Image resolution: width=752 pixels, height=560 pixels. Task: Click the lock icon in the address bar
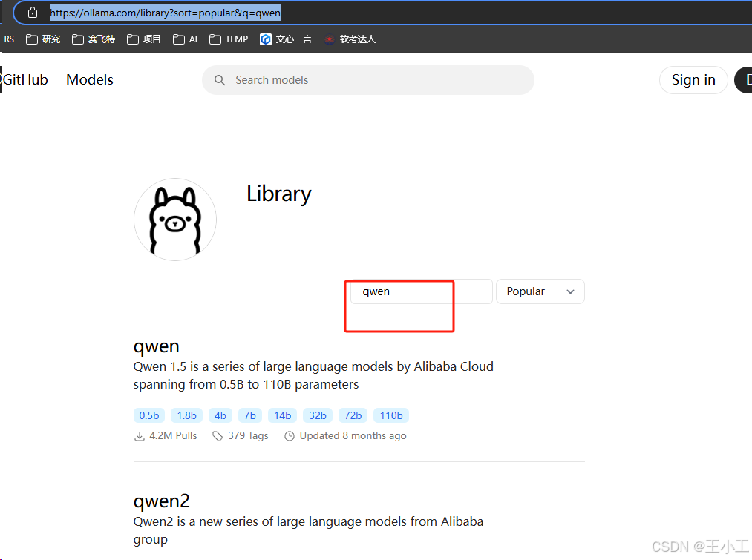coord(32,13)
